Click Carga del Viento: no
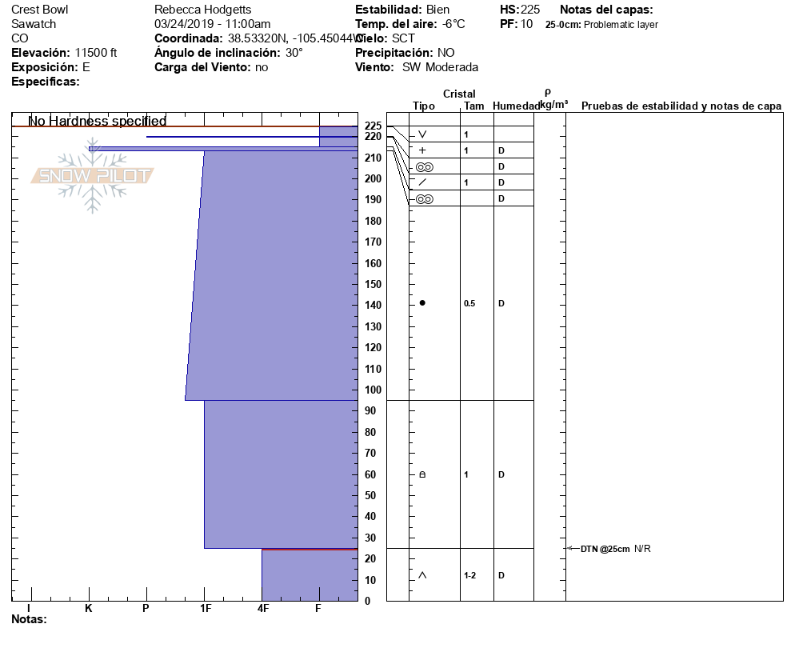The height and width of the screenshot is (672, 795). [211, 67]
